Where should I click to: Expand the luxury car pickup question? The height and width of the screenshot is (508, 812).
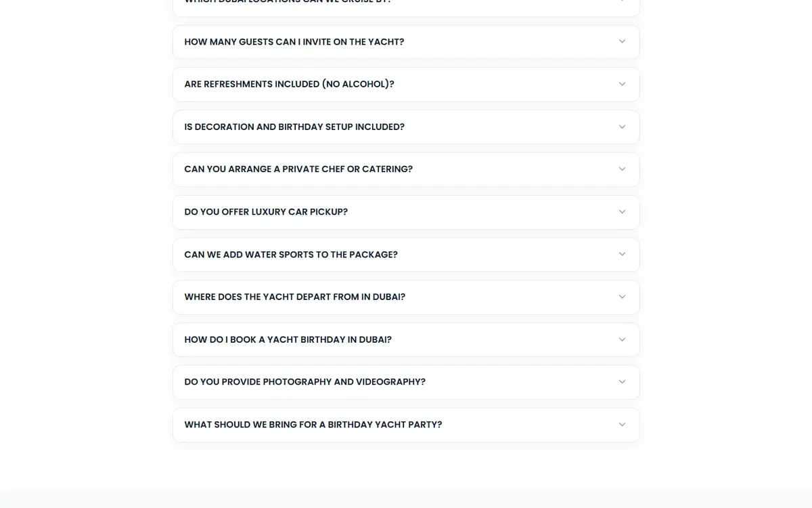[406, 212]
